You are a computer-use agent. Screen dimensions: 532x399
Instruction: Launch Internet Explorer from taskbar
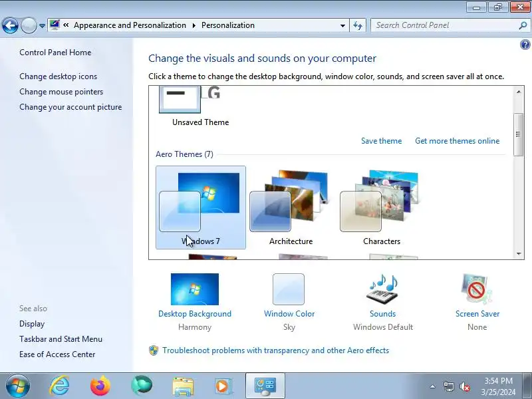tap(59, 386)
